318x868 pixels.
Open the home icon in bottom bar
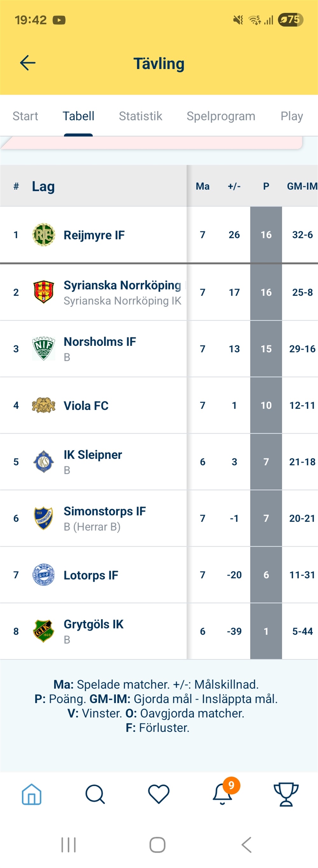31,794
